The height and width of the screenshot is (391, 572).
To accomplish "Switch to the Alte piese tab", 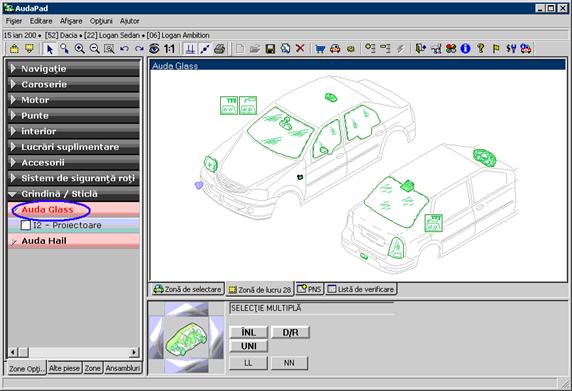I will (x=64, y=368).
